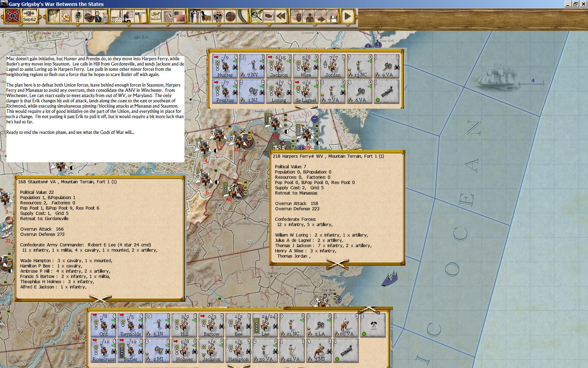Select the 42 VA unit card
The height and width of the screenshot is (368, 588).
point(292,350)
